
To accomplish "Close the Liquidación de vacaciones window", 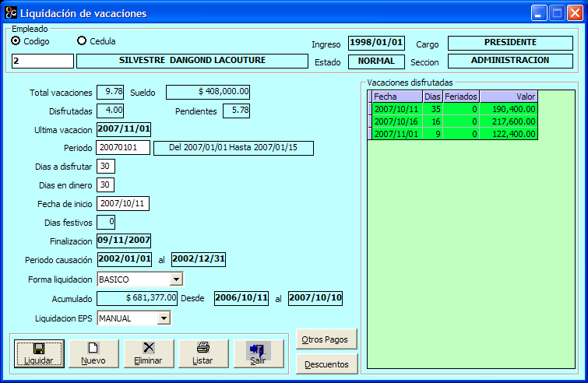I will click(575, 12).
